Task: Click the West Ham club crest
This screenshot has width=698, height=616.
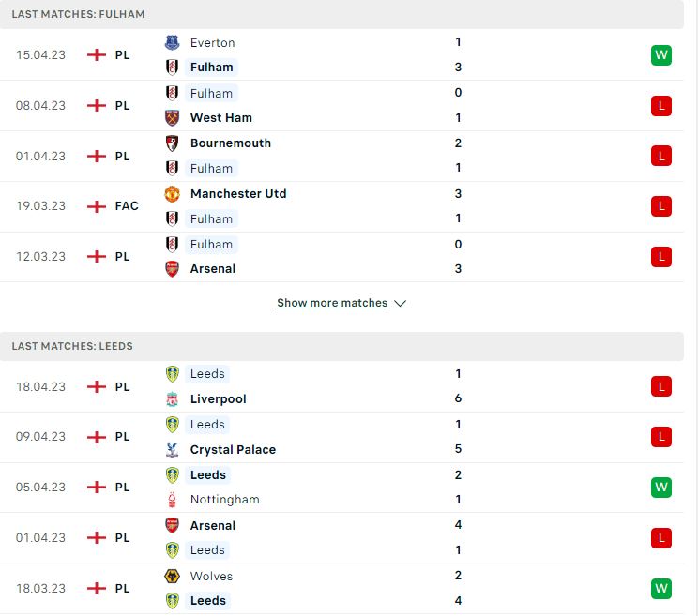Action: (172, 118)
